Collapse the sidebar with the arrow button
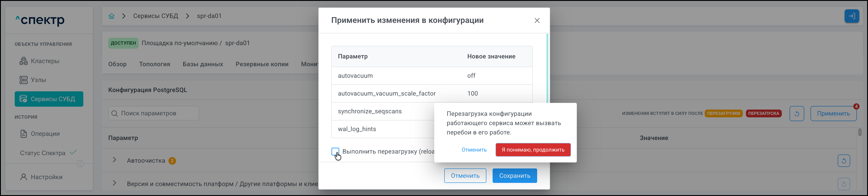Viewport: 868px width, 196px height. (x=80, y=164)
